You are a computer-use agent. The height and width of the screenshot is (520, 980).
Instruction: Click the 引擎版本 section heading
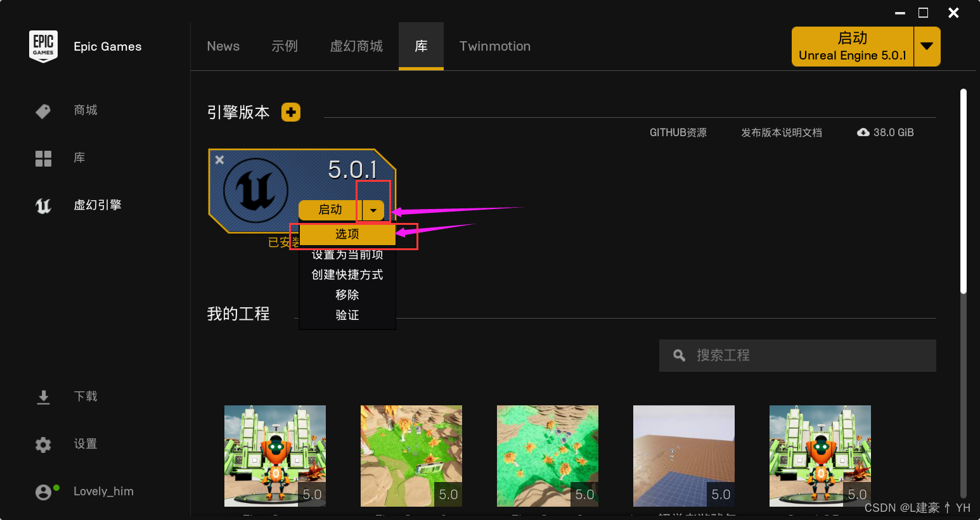point(238,112)
